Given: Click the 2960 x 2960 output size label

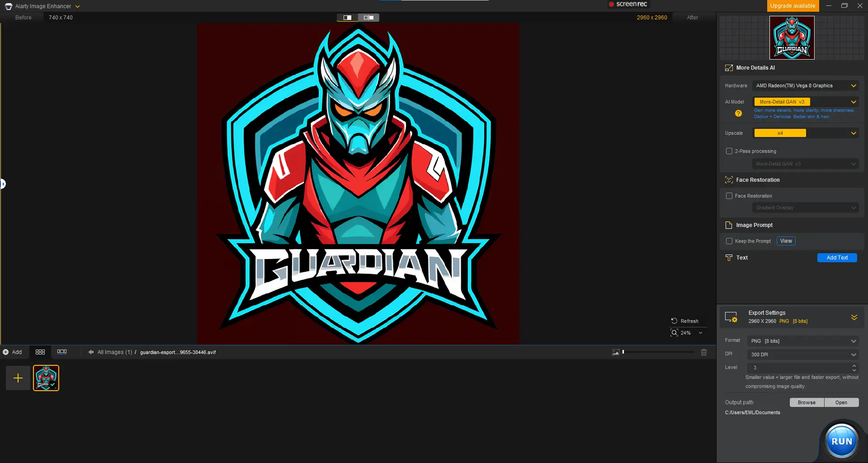Looking at the screenshot, I should [x=651, y=18].
